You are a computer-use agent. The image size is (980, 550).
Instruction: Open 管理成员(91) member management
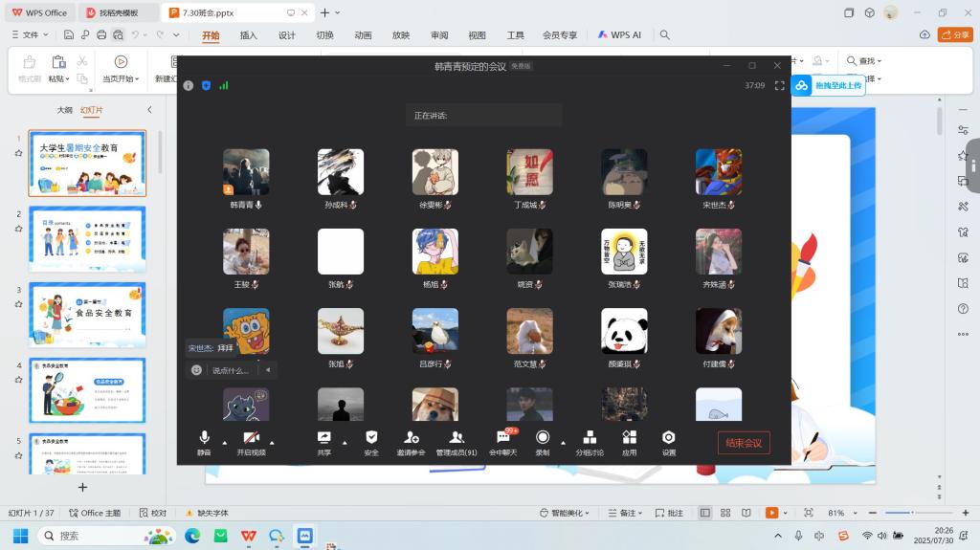[457, 443]
